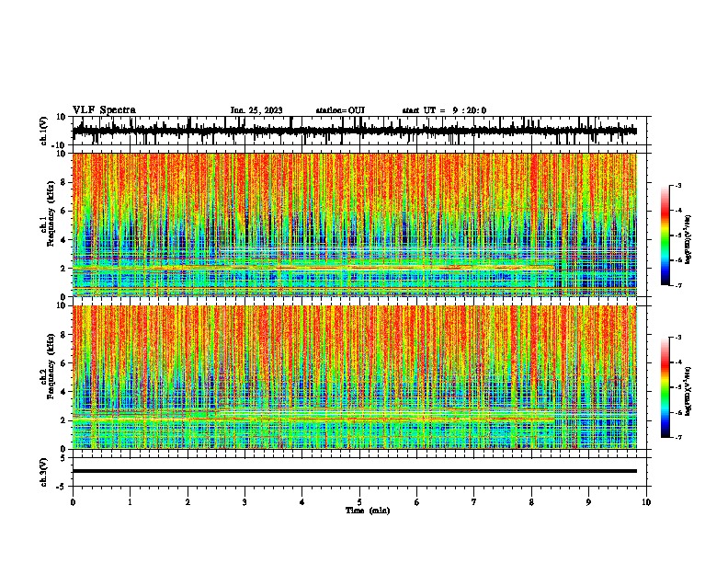This screenshot has height=563, width=728.
Task: Click the ch.3(V) axis label
Action: (44, 472)
